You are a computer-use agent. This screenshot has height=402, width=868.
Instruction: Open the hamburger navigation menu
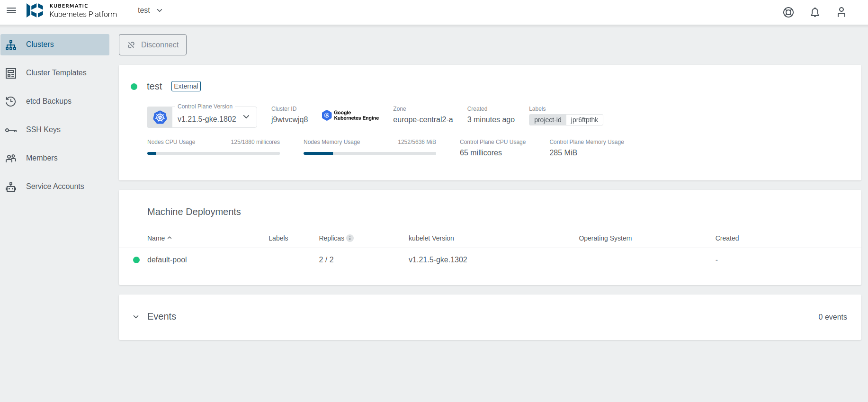[11, 10]
